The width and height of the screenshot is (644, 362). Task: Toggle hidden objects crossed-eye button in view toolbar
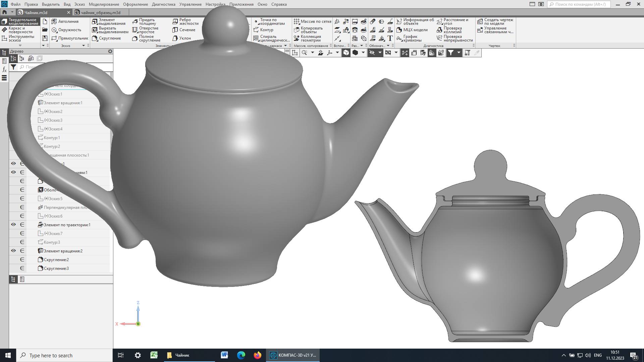pos(372,53)
